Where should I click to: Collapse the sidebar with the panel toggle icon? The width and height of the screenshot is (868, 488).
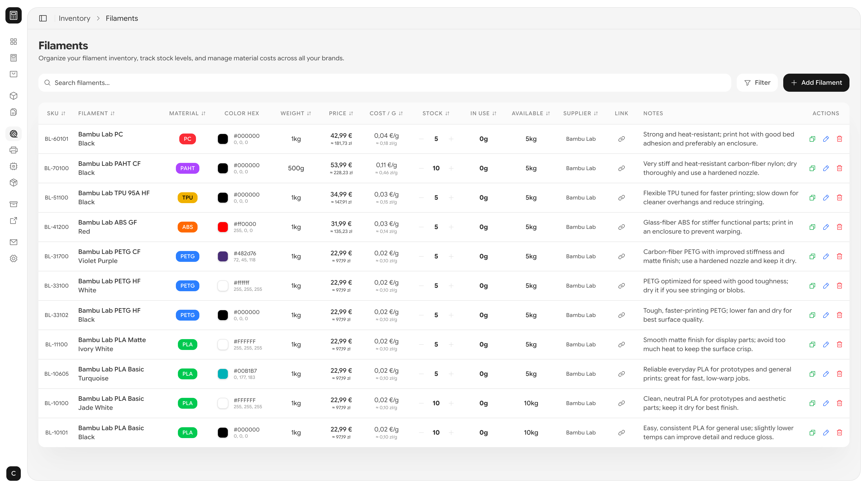coord(43,18)
